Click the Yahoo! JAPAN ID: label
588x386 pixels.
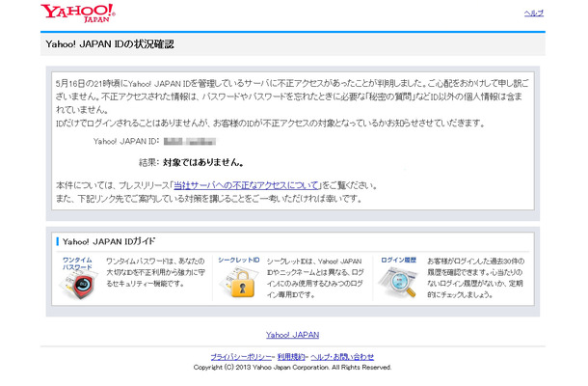126,142
